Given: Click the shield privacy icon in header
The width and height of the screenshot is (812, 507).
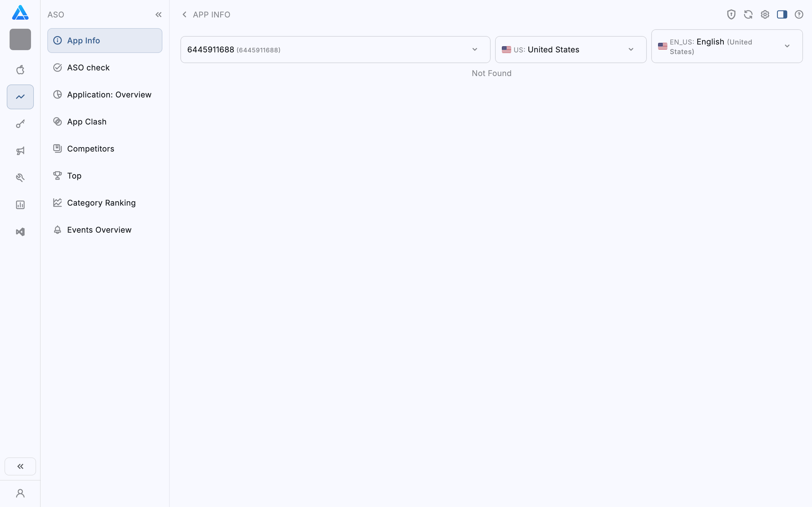Looking at the screenshot, I should [x=731, y=14].
